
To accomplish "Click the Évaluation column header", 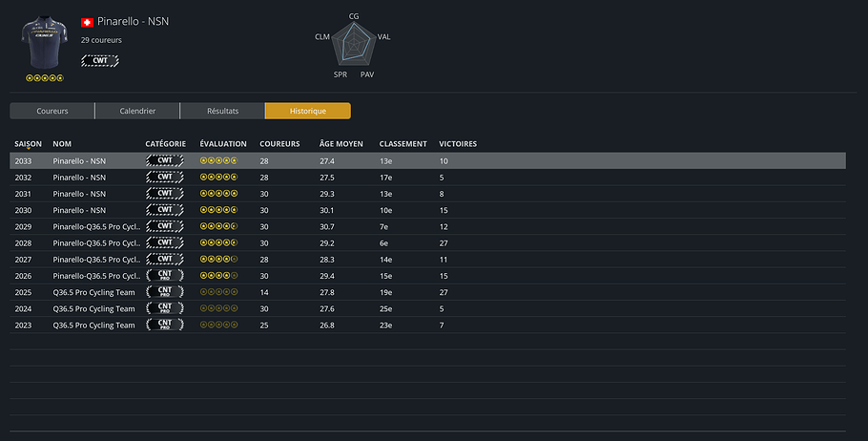I will point(223,144).
